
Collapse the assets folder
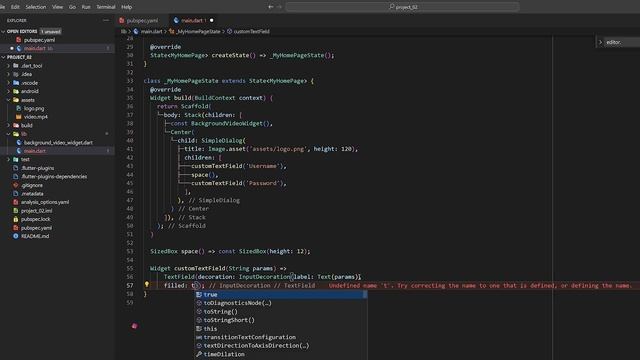coord(28,100)
